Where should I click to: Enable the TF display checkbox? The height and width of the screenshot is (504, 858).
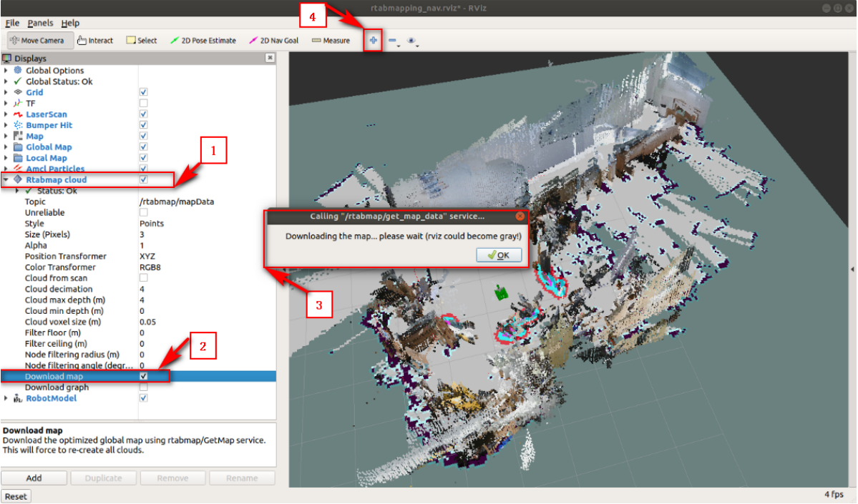coord(144,104)
